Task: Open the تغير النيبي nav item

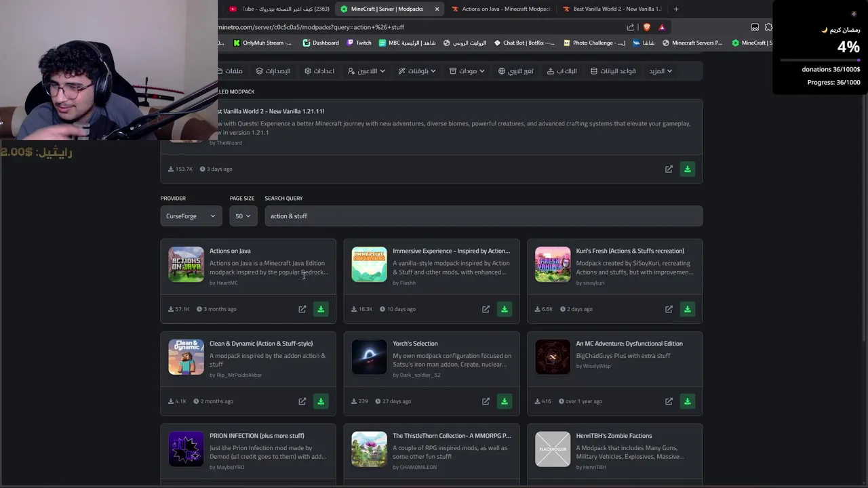Action: click(515, 71)
